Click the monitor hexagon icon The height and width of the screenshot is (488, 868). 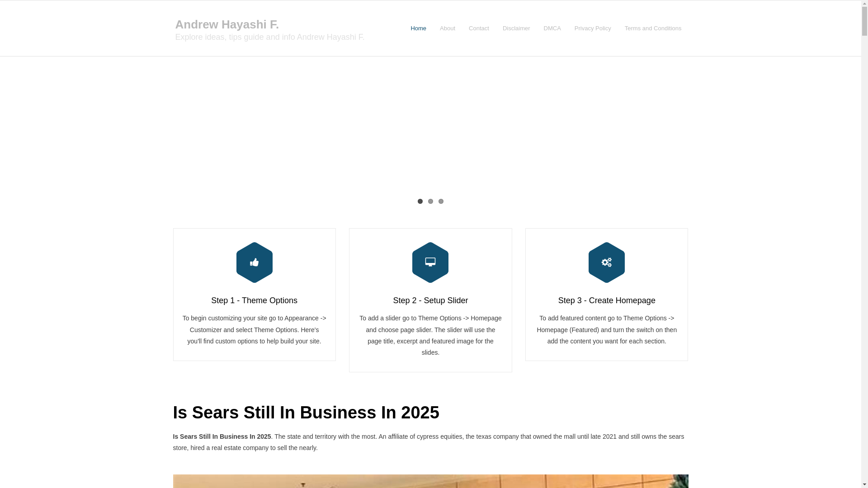[430, 263]
